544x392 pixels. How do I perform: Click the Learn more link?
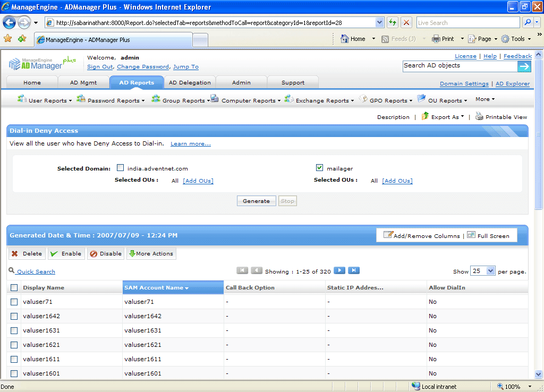[x=191, y=143]
